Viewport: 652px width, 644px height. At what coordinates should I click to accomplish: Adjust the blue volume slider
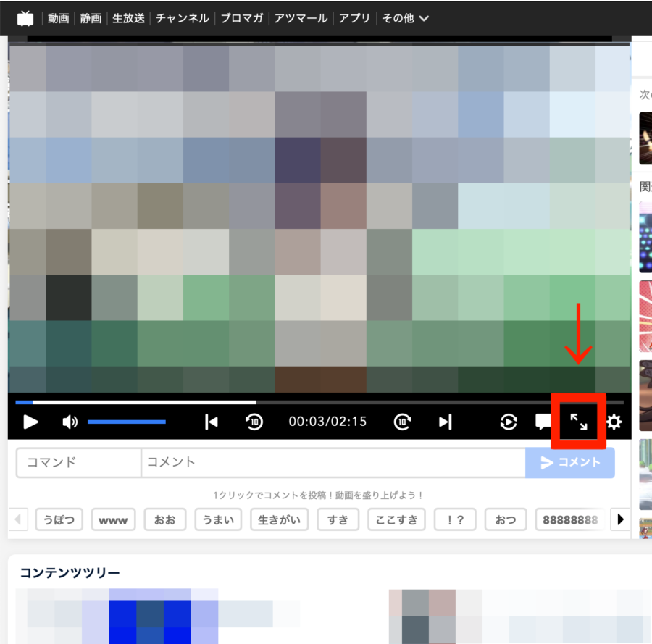coord(127,422)
